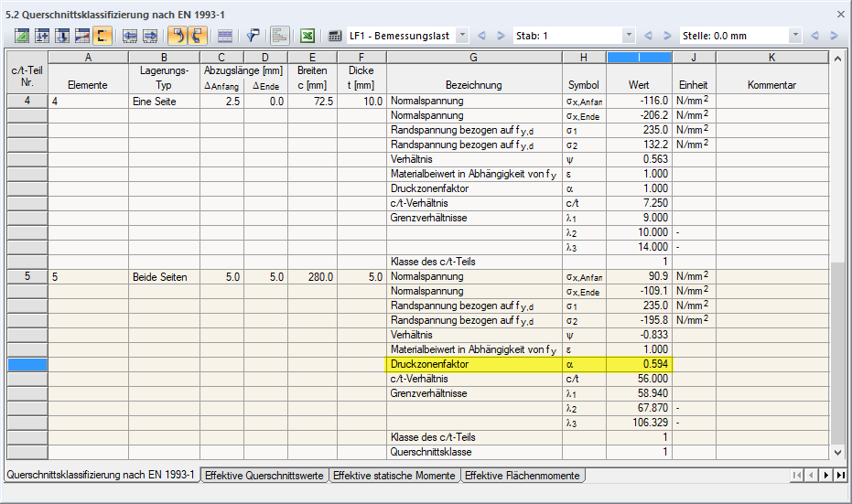Open the Stab: 1 dropdown

pos(629,36)
